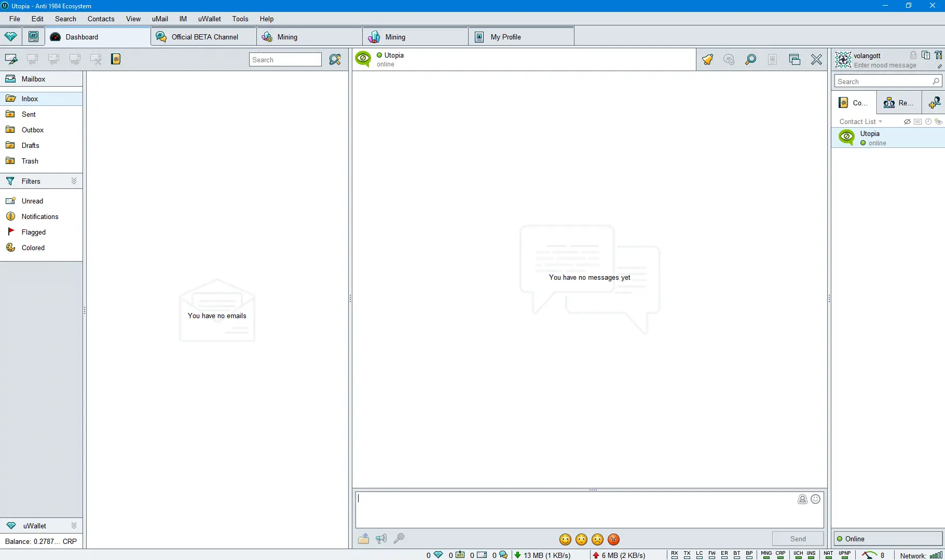
Task: Switch to Recent chats tab
Action: tap(899, 103)
